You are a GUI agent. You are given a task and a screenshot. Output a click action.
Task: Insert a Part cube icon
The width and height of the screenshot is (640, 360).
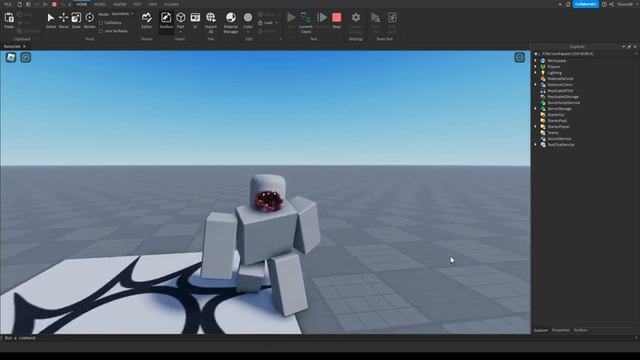tap(180, 18)
